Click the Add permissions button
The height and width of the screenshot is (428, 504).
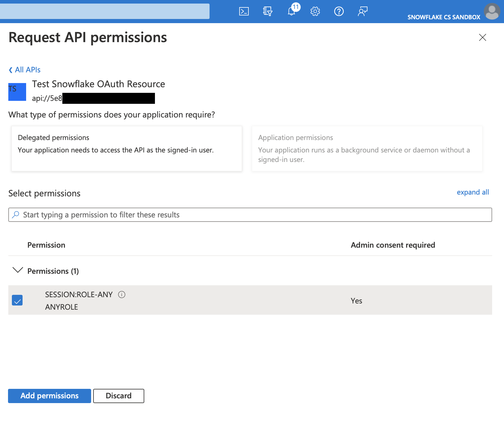pyautogui.click(x=49, y=396)
